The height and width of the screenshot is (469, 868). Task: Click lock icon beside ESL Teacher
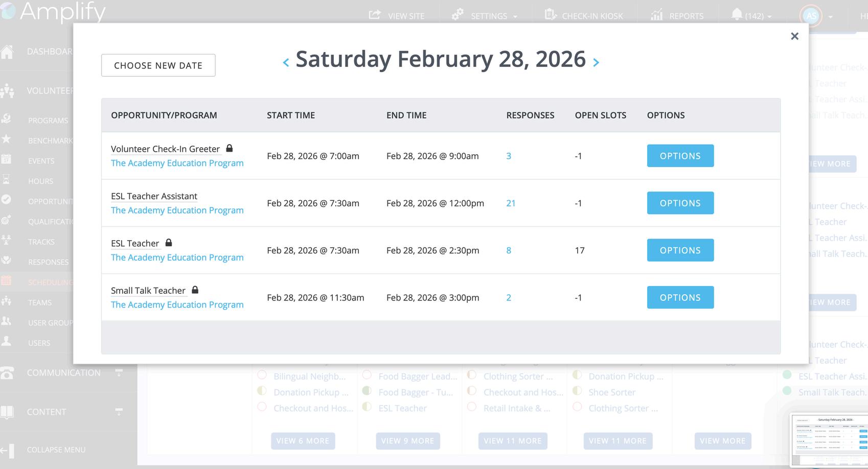coord(169,243)
